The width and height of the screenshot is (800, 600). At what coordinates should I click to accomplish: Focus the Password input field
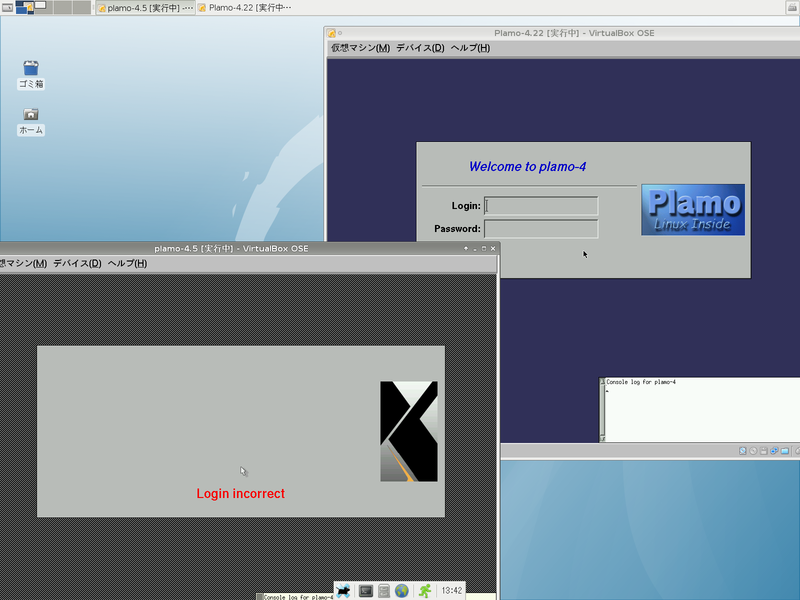tap(541, 229)
